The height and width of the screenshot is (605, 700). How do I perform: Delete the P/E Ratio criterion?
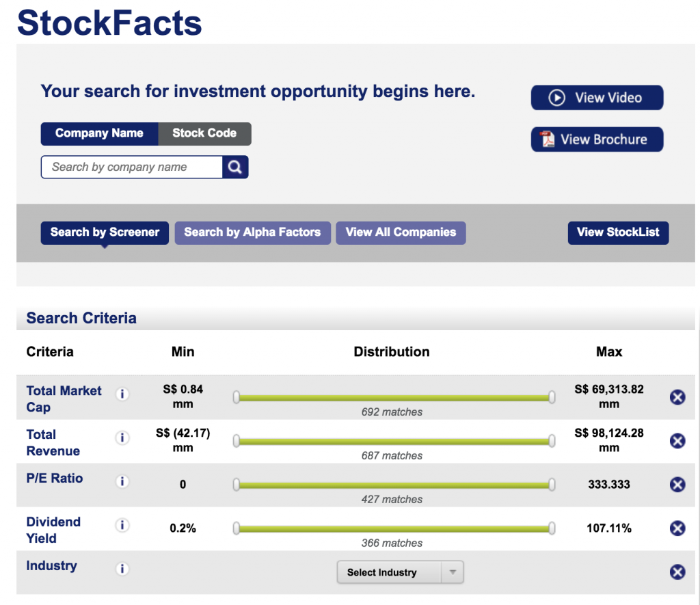[677, 485]
